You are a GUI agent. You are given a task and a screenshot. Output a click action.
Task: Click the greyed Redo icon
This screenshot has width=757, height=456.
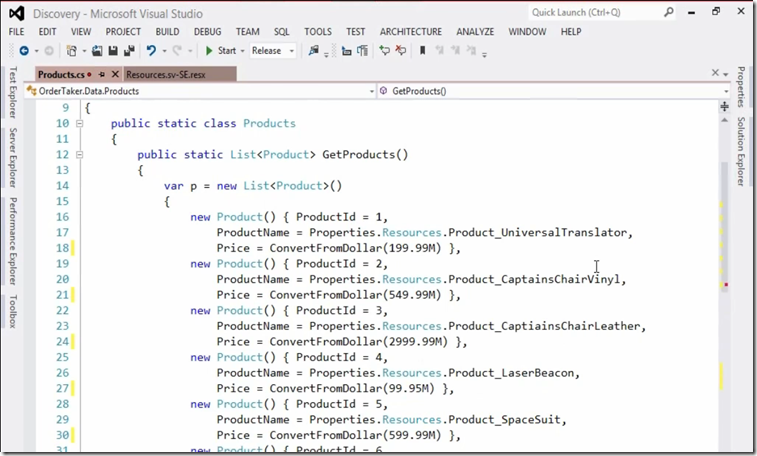coord(177,51)
